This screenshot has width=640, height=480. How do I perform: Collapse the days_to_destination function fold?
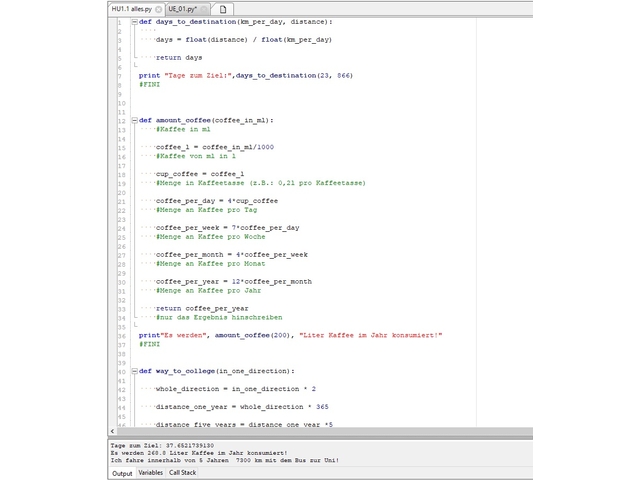tap(134, 22)
